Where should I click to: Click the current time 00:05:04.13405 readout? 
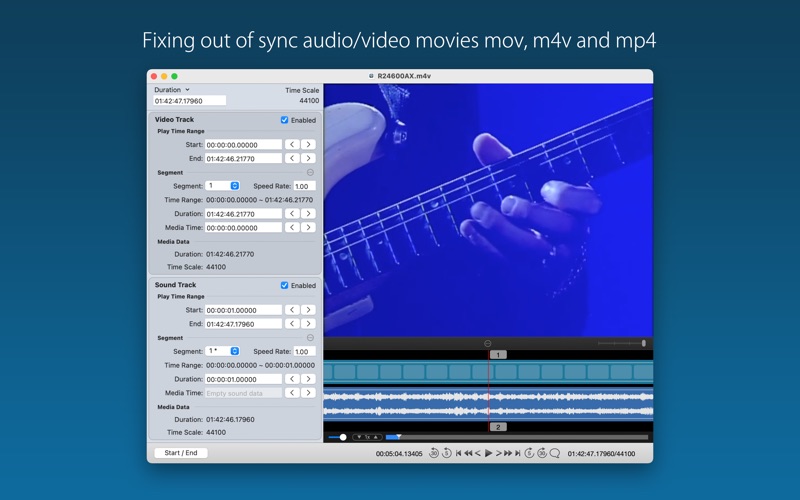(399, 453)
